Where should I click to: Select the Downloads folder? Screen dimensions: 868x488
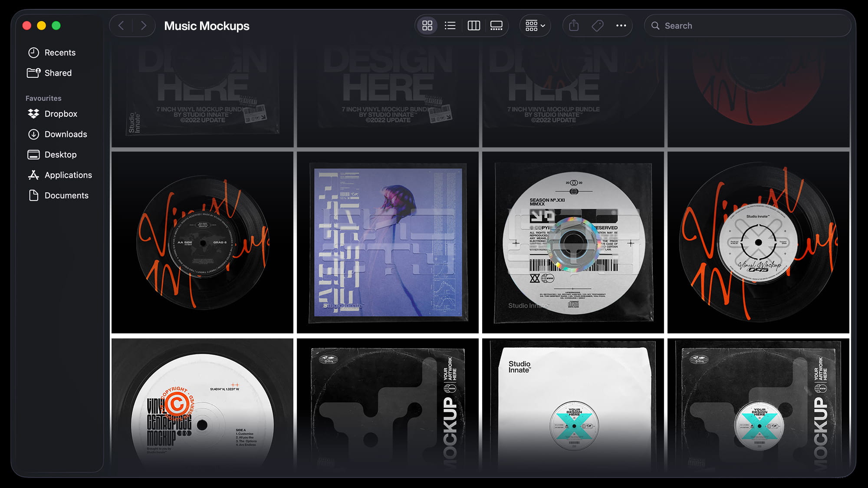pos(66,134)
